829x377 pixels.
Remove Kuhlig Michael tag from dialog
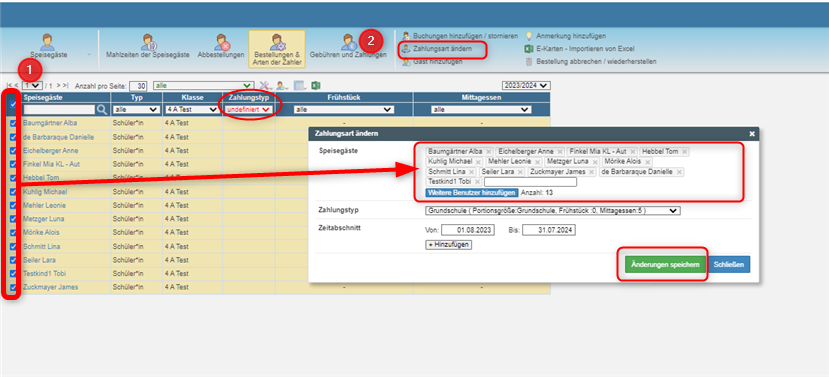coord(478,162)
